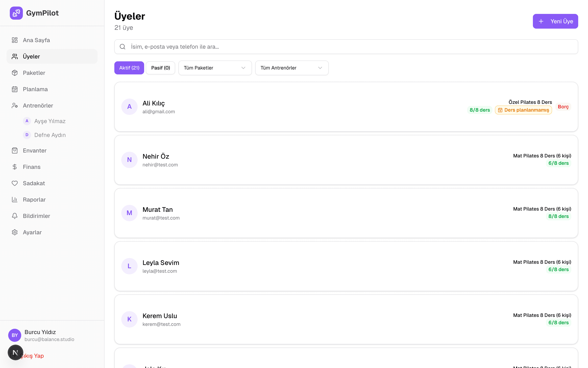Select the Üyeler sidebar item
The height and width of the screenshot is (368, 588).
[x=52, y=56]
